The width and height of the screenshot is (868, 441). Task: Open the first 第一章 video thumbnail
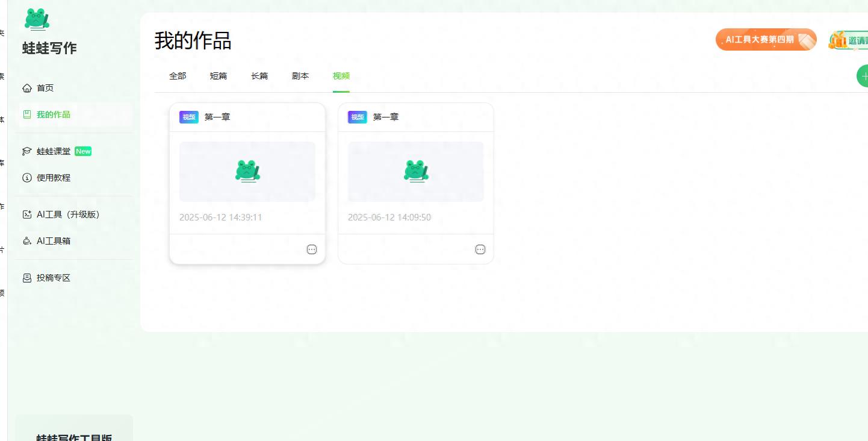click(x=247, y=171)
